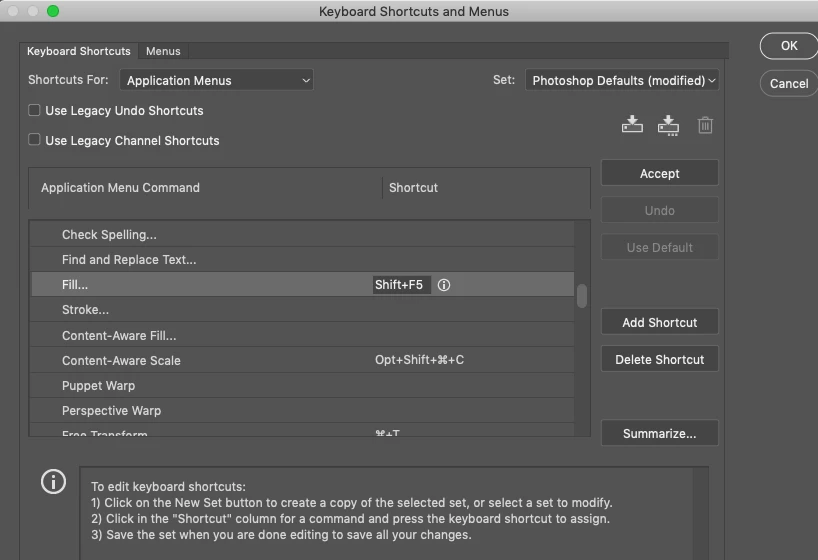The image size is (818, 560).
Task: Click the Cancel button
Action: point(789,84)
